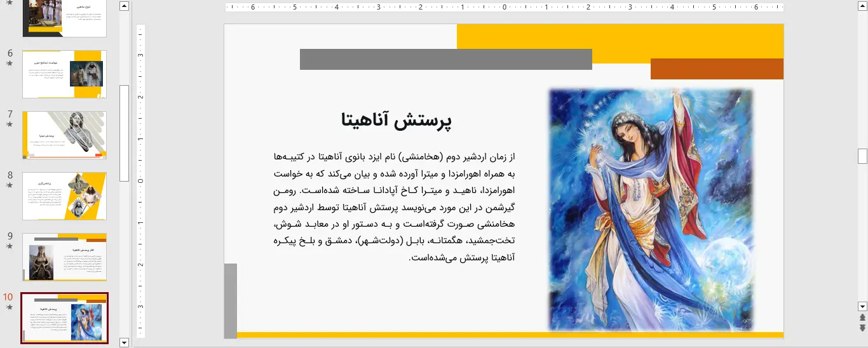Image resolution: width=868 pixels, height=348 pixels.
Task: Open slide 8 thumbnail
Action: point(64,196)
